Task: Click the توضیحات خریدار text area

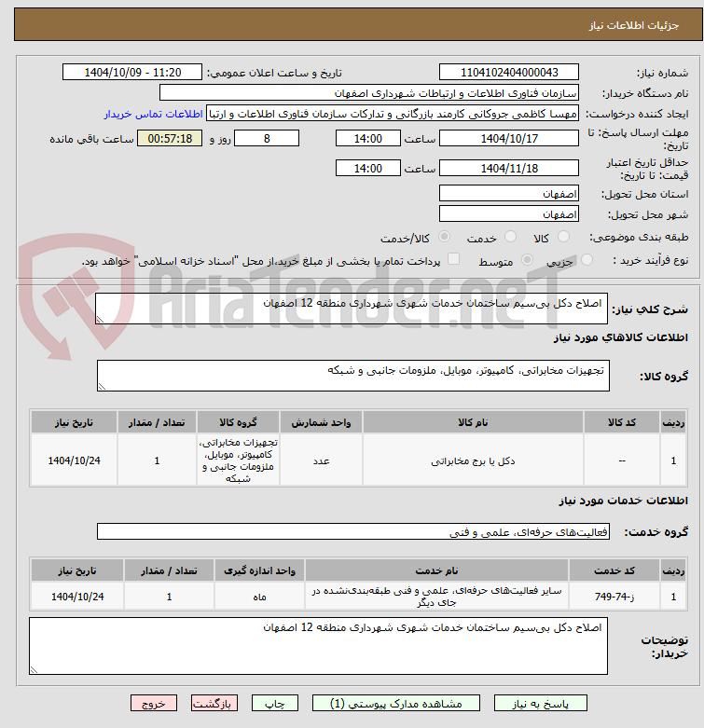Action: click(318, 646)
